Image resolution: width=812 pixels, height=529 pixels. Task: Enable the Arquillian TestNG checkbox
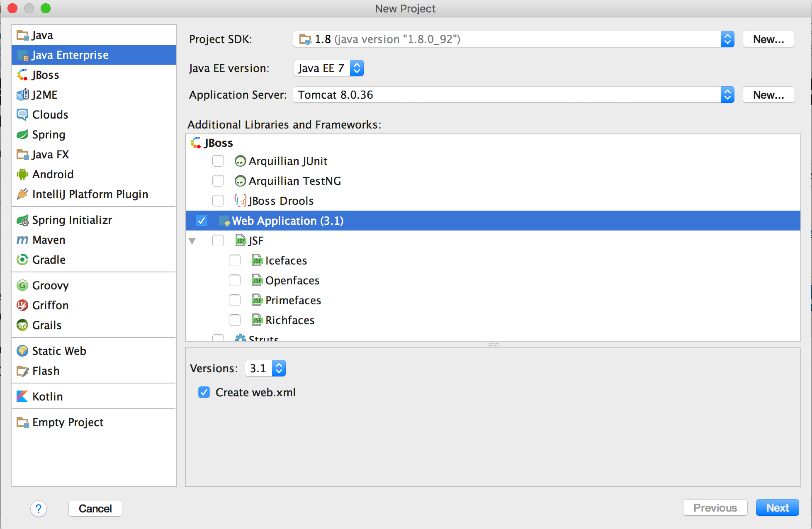[218, 181]
